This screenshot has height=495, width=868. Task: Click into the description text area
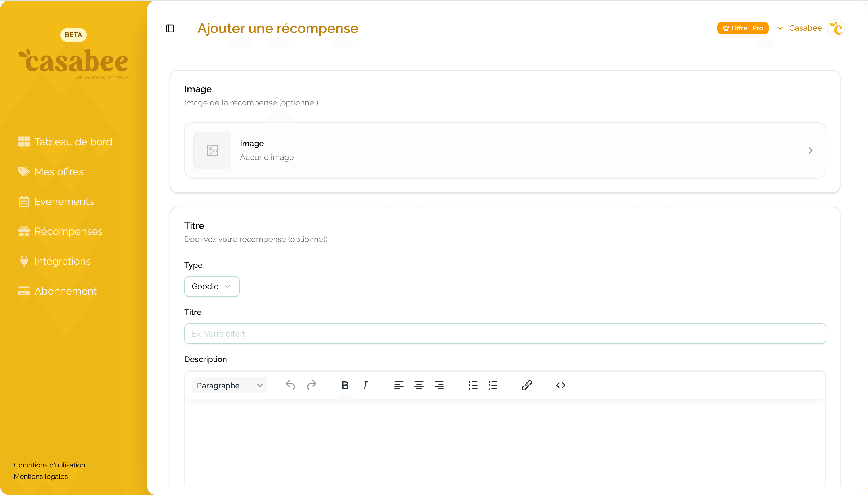pyautogui.click(x=505, y=442)
